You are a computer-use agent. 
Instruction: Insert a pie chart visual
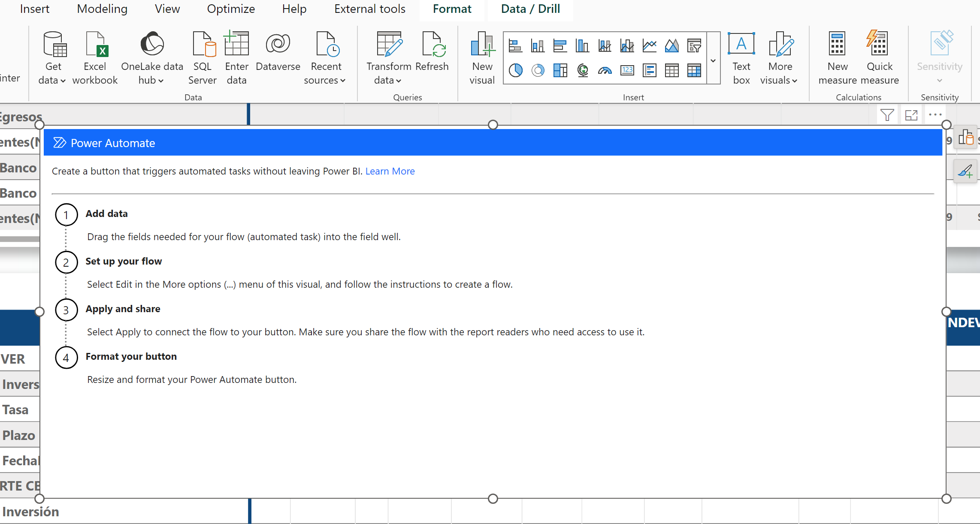click(515, 70)
